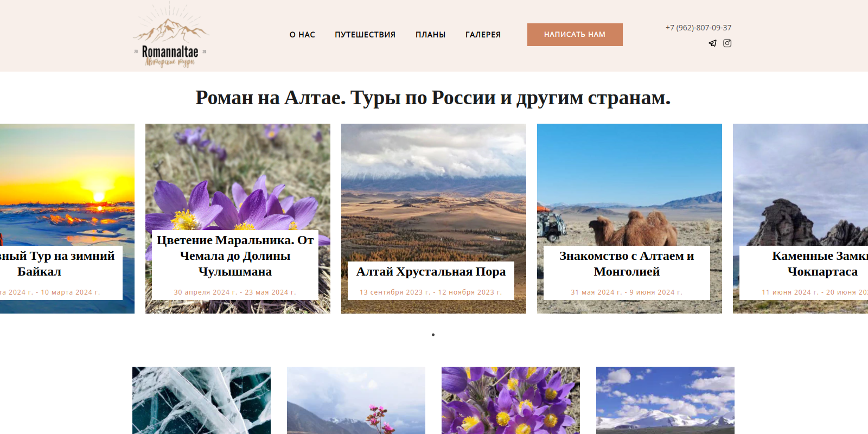
Task: Open the зимний Байкал tour card
Action: point(67,219)
